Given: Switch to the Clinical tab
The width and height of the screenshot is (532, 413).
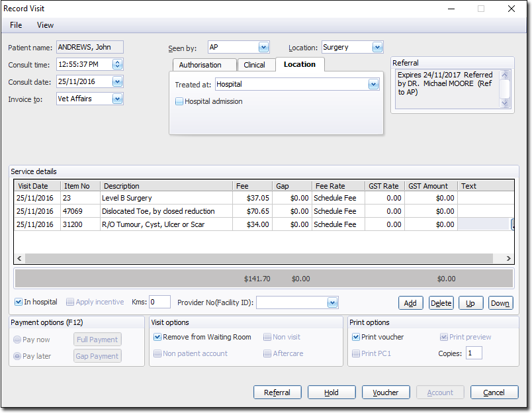Looking at the screenshot, I should point(254,65).
